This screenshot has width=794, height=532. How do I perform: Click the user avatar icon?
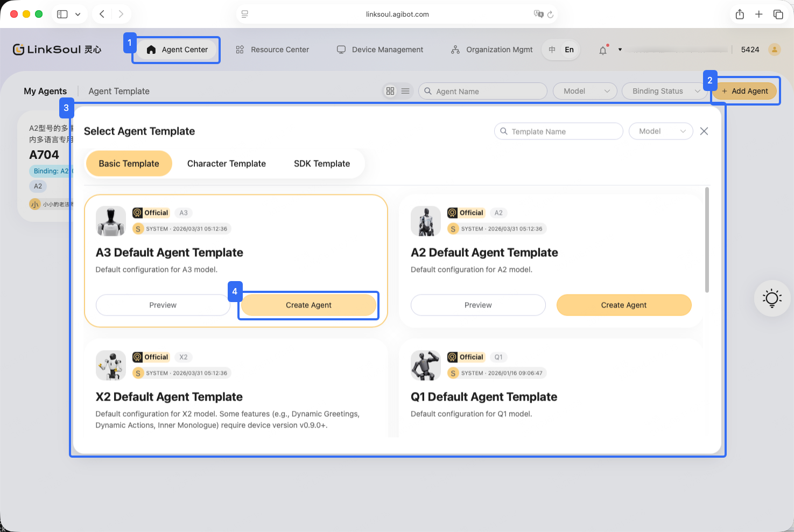pyautogui.click(x=775, y=50)
